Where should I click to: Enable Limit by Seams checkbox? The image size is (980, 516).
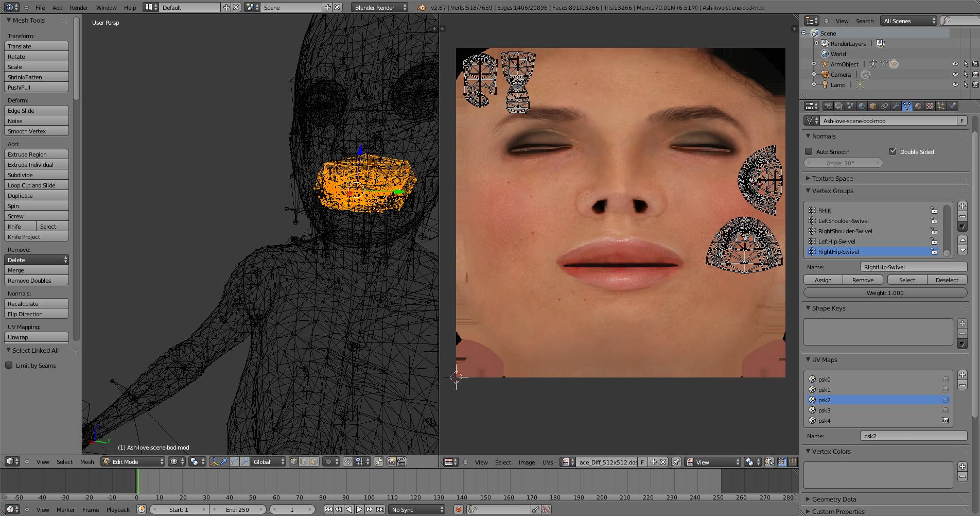tap(9, 365)
